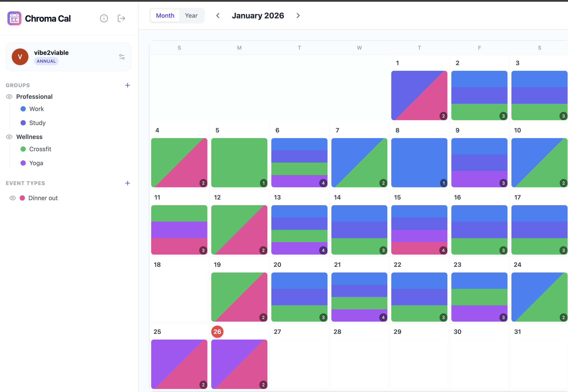Open account settings via the sliders icon

(x=122, y=57)
